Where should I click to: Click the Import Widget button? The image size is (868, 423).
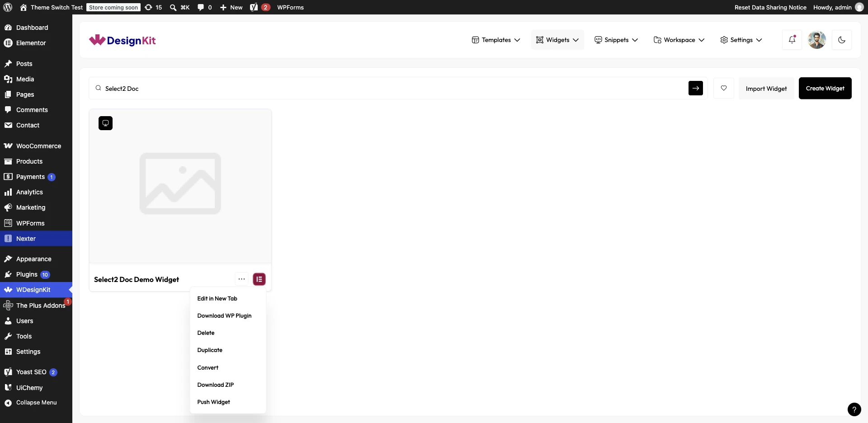(766, 88)
